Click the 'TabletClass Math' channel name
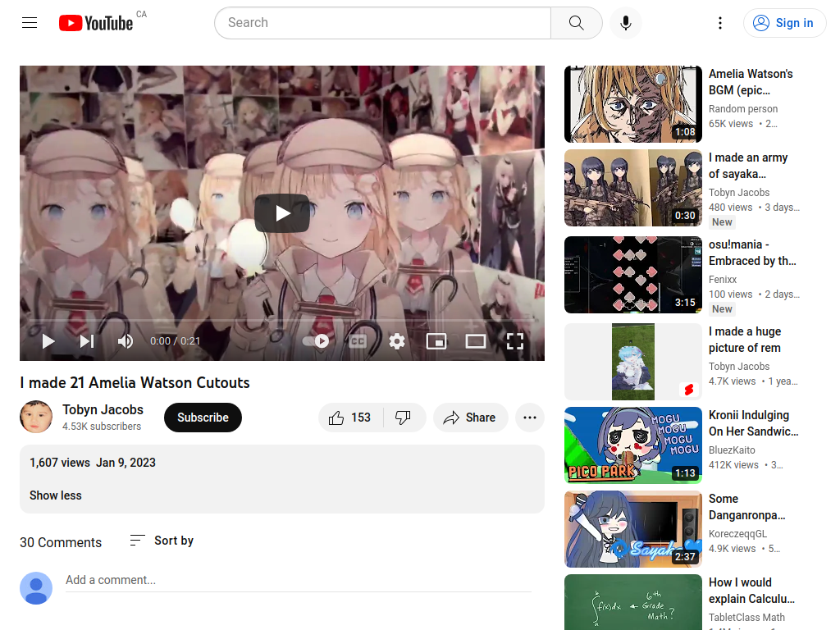The image size is (840, 630). point(746,617)
